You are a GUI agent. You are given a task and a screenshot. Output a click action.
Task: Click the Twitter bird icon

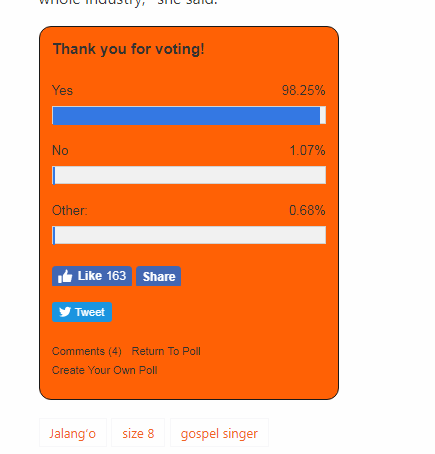[x=65, y=312]
